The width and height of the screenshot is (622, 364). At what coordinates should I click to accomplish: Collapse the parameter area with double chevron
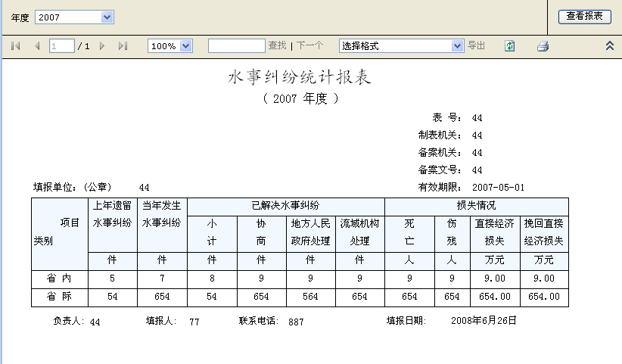pos(610,45)
